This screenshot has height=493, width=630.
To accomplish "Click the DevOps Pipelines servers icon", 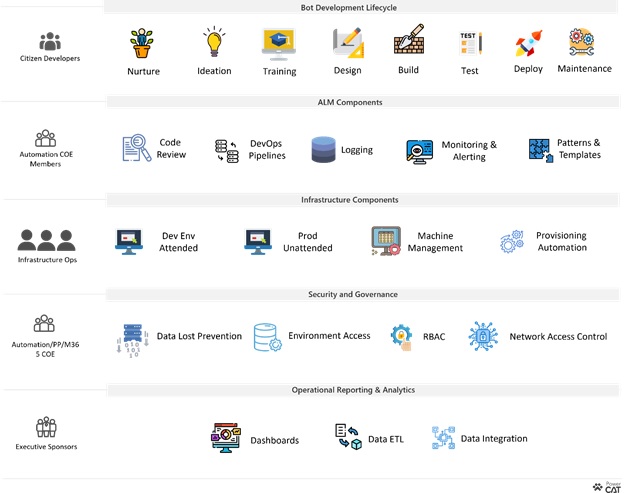I will pyautogui.click(x=227, y=151).
